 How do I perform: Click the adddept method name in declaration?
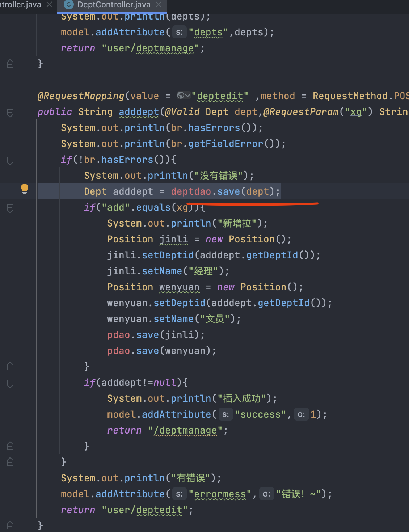click(x=139, y=112)
